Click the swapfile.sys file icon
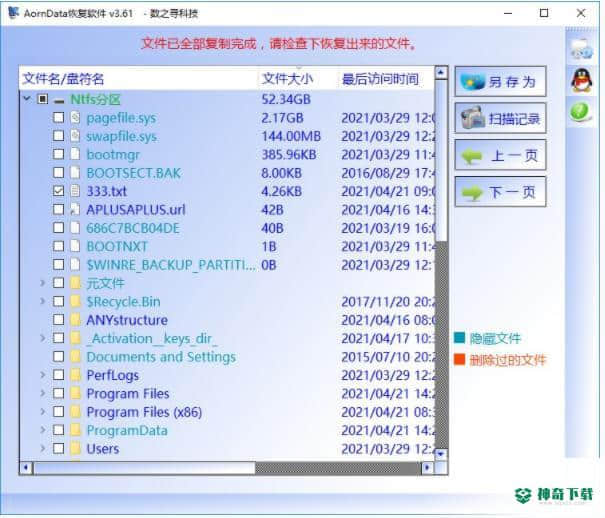Viewport: 605px width, 518px height. point(75,136)
